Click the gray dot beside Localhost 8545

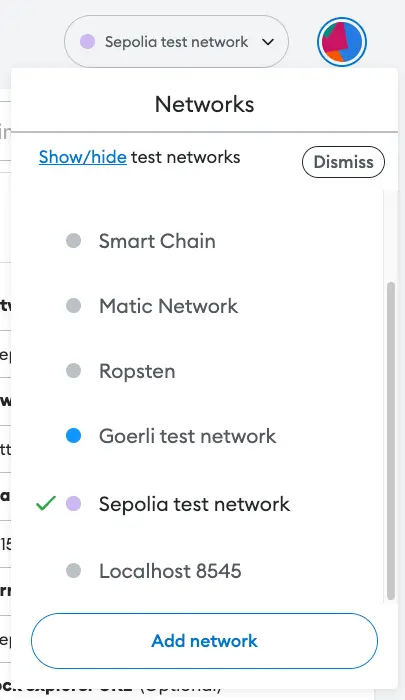(73, 570)
